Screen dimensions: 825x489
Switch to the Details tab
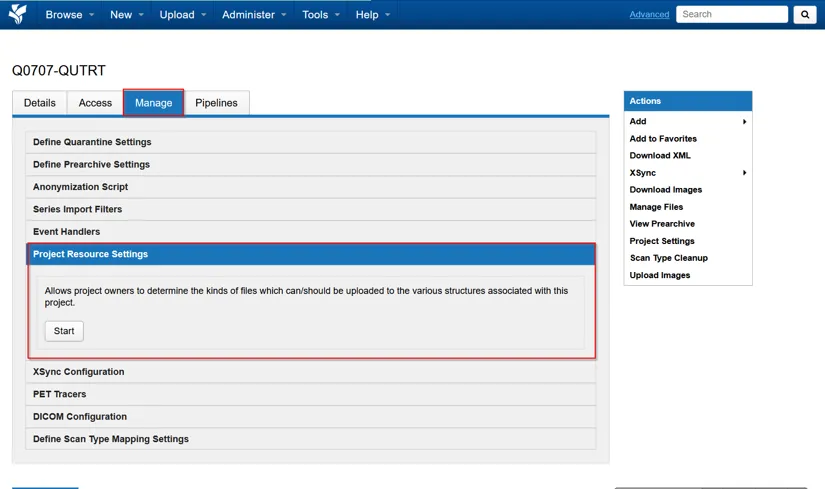[39, 103]
